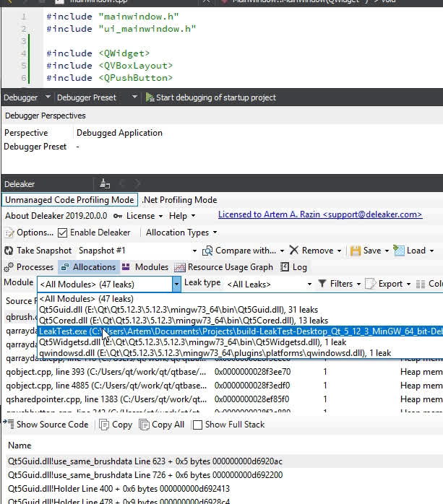The height and width of the screenshot is (504, 443).
Task: Follow the Licensed to Artem A. Razin link
Action: pos(319,214)
